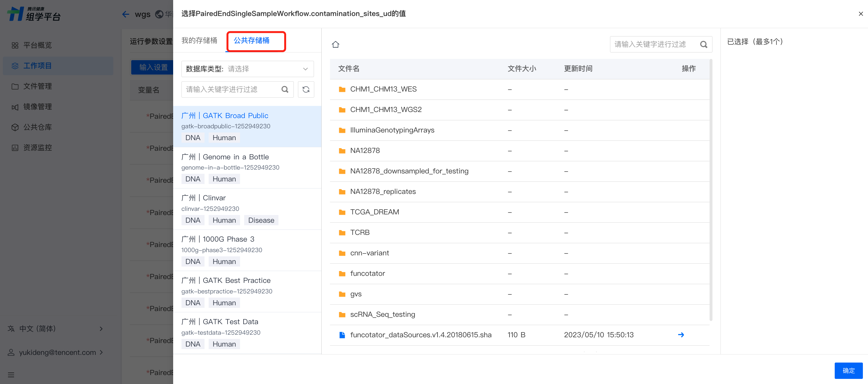Image resolution: width=868 pixels, height=384 pixels.
Task: Open 平台概览 in sidebar
Action: (58, 45)
